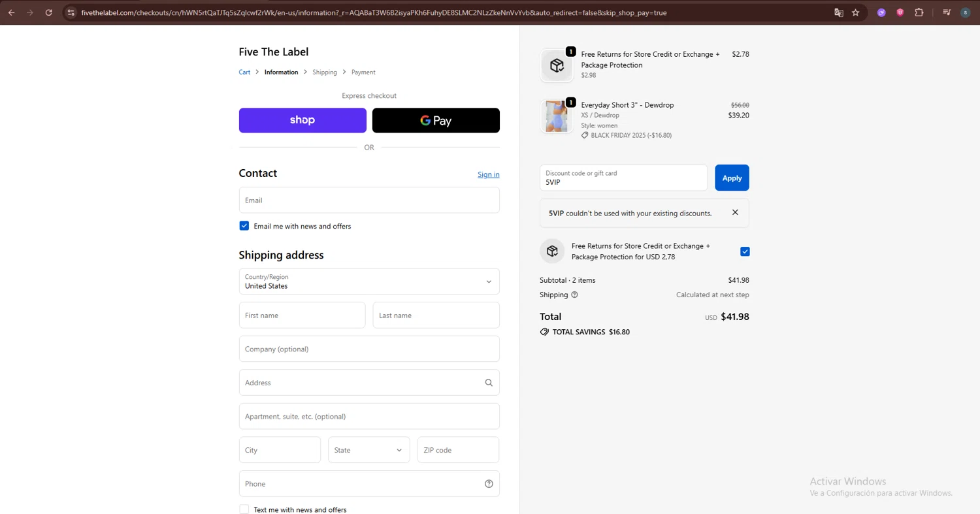Screen dimensions: 980x514
Task: Open the browser profile avatar
Action: [x=966, y=12]
